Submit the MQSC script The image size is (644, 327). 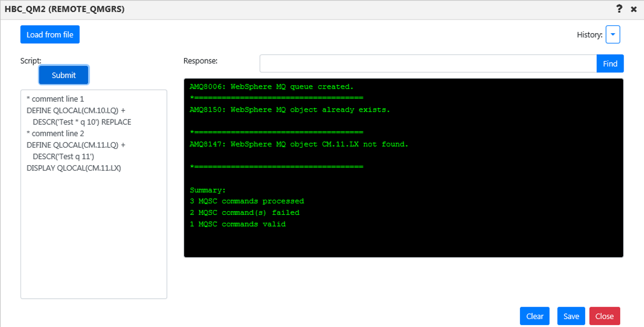tap(64, 75)
